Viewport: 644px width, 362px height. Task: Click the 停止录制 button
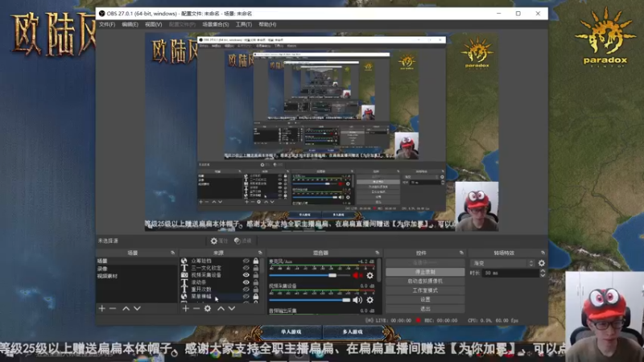[425, 272]
